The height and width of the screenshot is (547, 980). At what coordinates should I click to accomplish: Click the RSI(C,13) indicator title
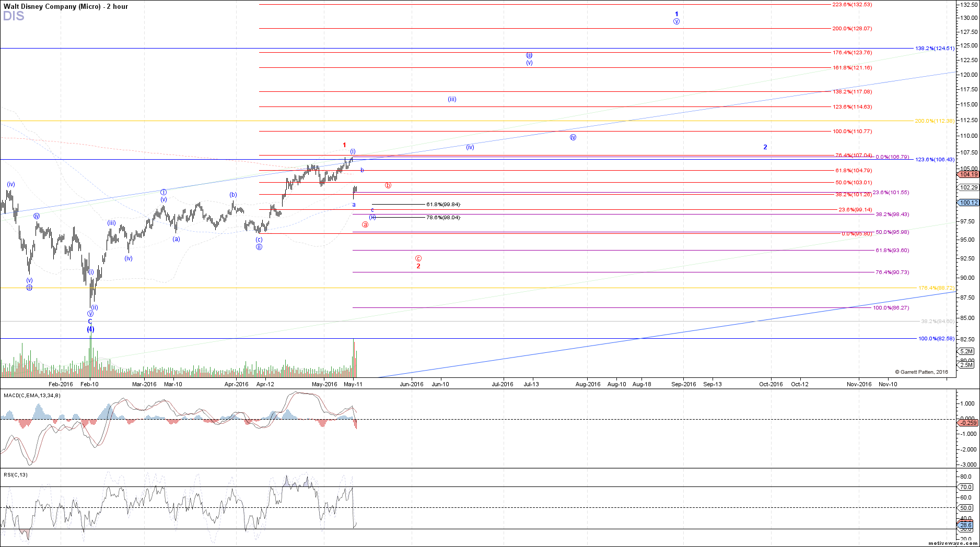[x=16, y=475]
